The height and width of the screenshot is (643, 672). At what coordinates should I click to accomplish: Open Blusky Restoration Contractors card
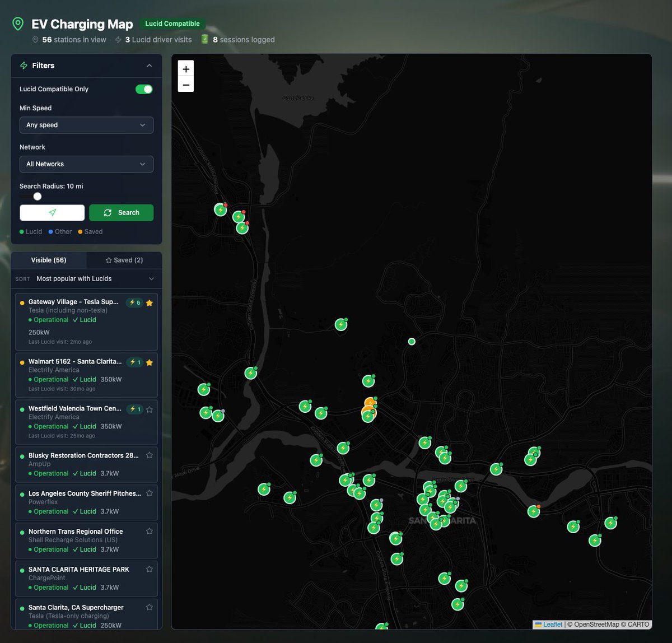[86, 464]
